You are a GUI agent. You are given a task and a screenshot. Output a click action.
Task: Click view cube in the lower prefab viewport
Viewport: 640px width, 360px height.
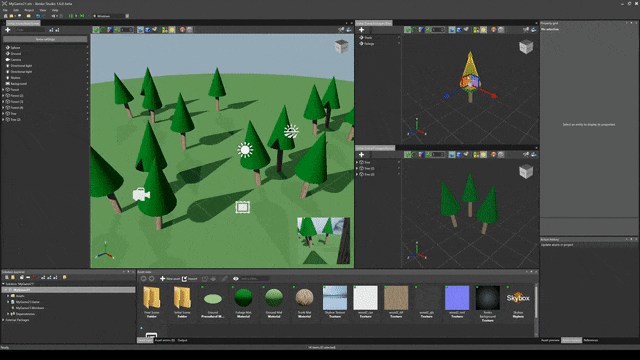pyautogui.click(x=526, y=172)
